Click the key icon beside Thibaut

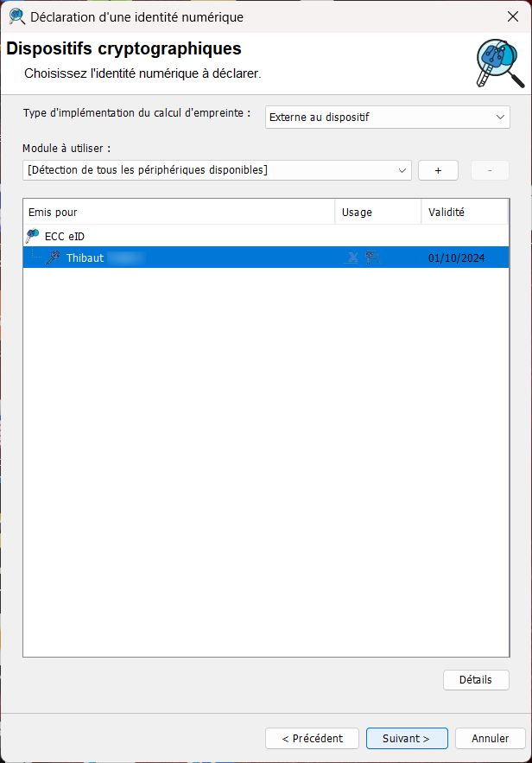(53, 258)
